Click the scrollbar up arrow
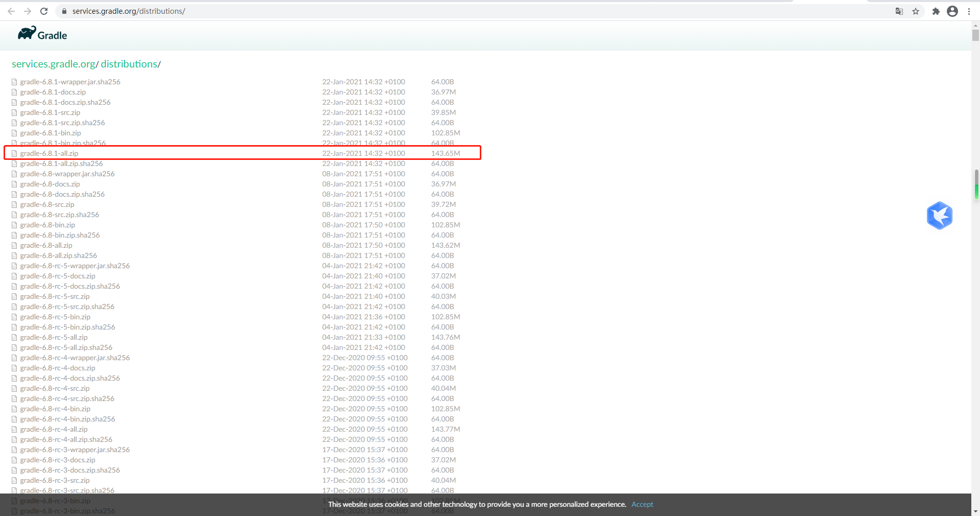This screenshot has height=516, width=980. 975,25
